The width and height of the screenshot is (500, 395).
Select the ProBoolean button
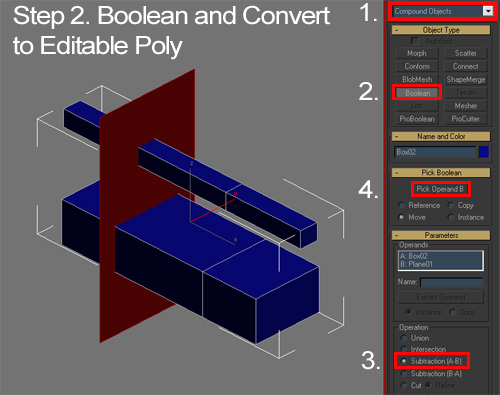coord(417,119)
